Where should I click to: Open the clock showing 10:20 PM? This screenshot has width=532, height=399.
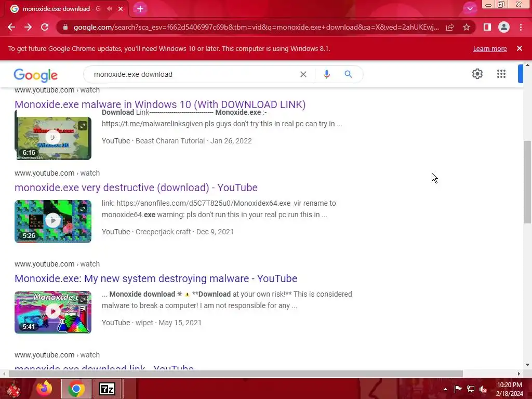pyautogui.click(x=509, y=389)
